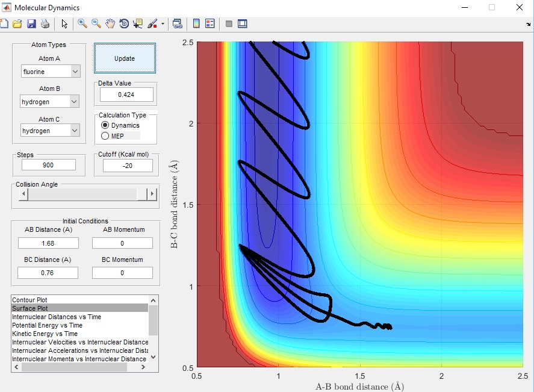534x392 pixels.
Task: Click the Save Figure floppy disk icon
Action: click(x=31, y=24)
